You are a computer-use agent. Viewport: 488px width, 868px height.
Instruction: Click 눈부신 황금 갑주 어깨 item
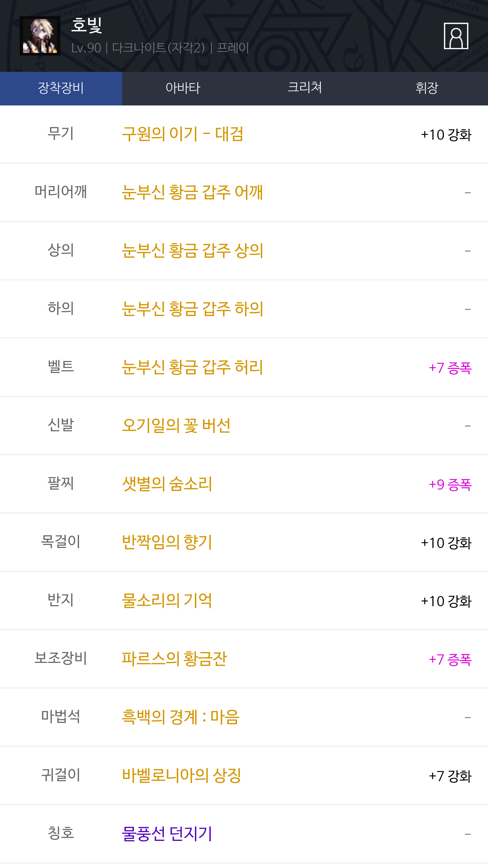tap(192, 193)
